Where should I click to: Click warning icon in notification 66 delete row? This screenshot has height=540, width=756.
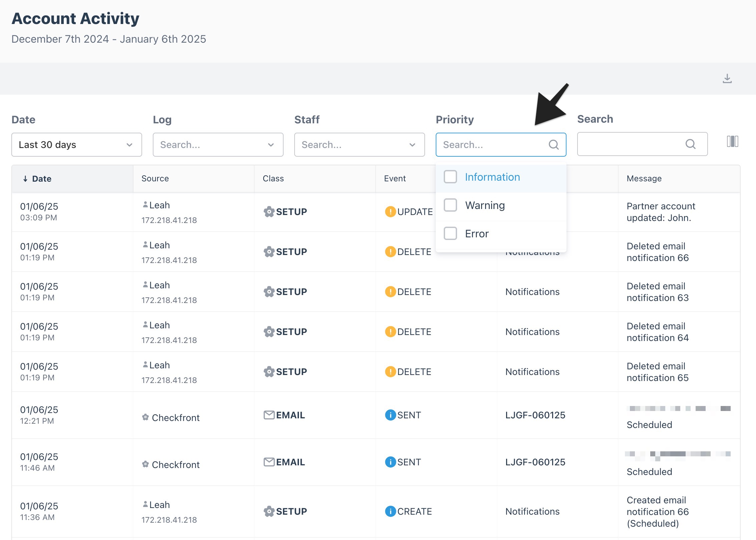pyautogui.click(x=390, y=252)
